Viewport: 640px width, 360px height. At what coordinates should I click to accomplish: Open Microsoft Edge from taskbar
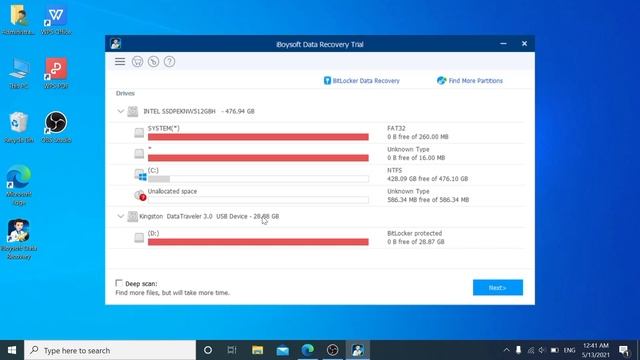click(x=308, y=350)
